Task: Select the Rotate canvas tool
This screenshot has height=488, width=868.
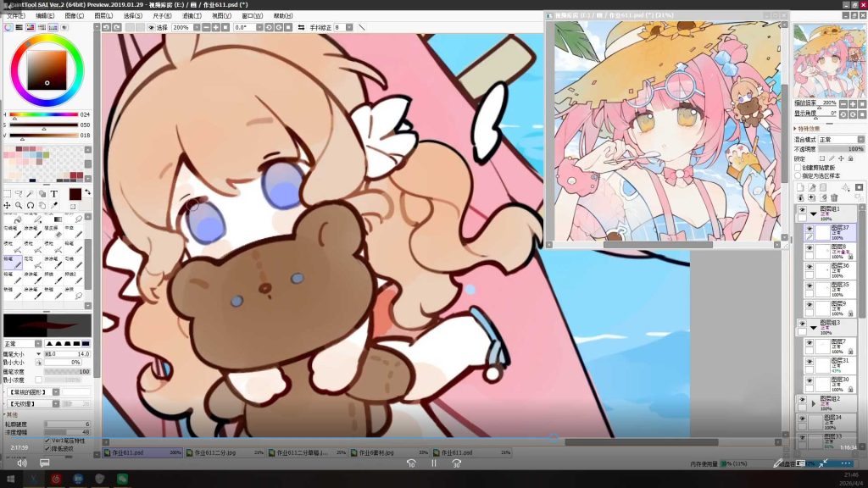Action: click(31, 205)
